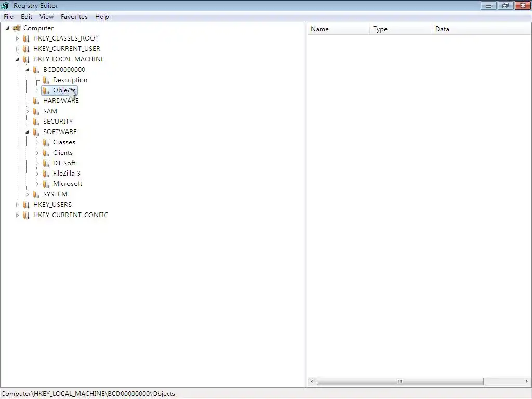Expand the SYSTEM key arrow
532x399 pixels.
(27, 194)
